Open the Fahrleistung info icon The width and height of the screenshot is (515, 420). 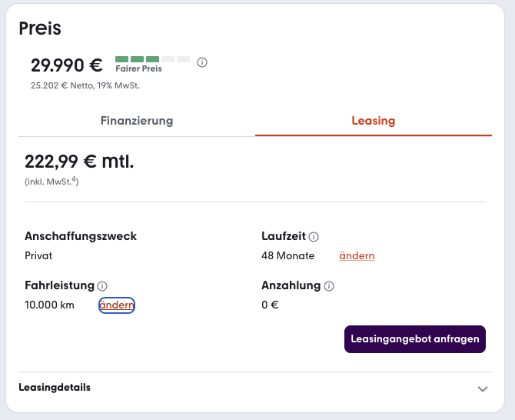pyautogui.click(x=102, y=286)
